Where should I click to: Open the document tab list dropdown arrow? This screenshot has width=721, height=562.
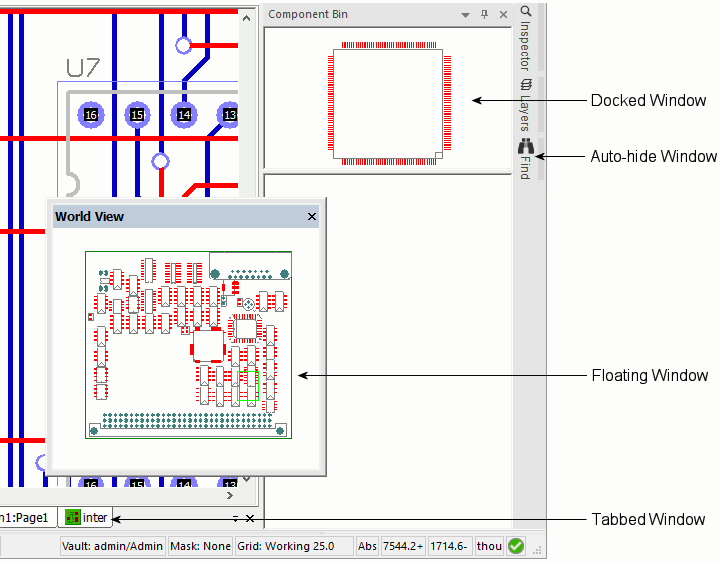click(x=235, y=518)
